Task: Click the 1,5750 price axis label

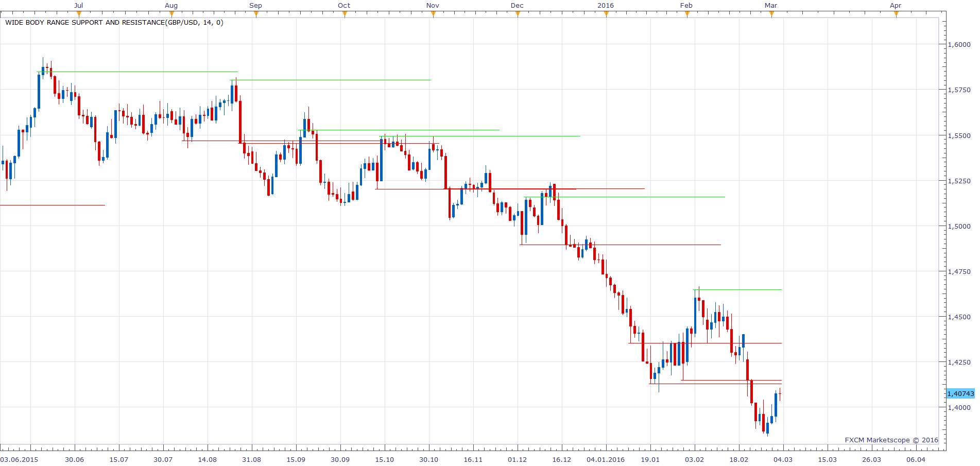Action: point(959,90)
